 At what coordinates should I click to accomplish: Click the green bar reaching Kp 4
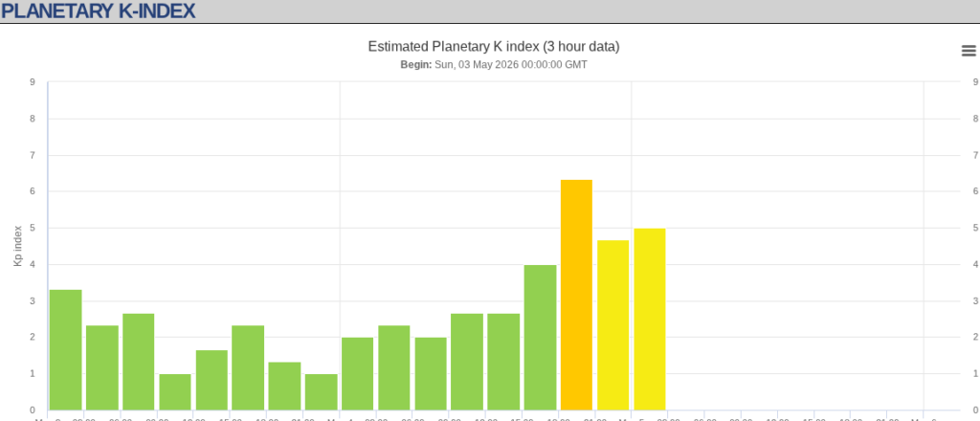[540, 338]
